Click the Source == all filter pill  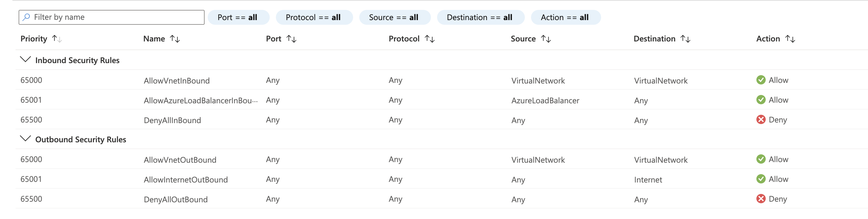coord(395,17)
